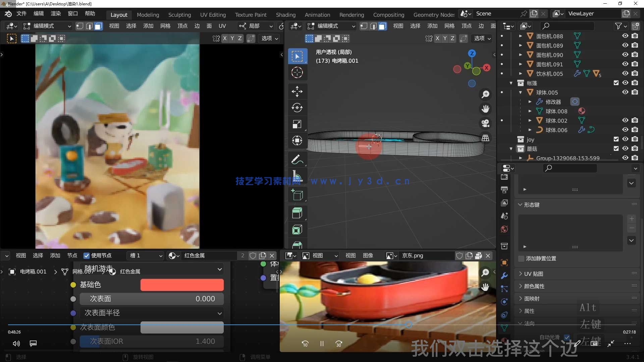Open the 渲染 menu
The width and height of the screenshot is (644, 362).
(56, 13)
